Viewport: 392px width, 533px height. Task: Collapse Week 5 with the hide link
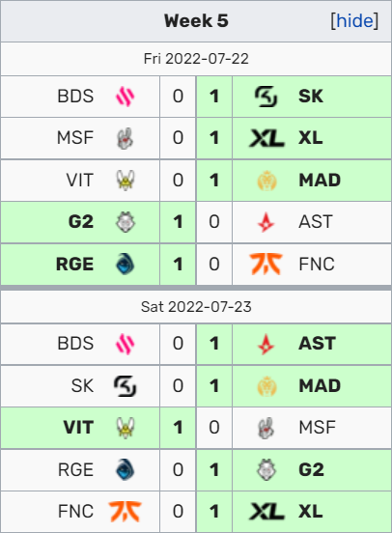[x=354, y=21]
